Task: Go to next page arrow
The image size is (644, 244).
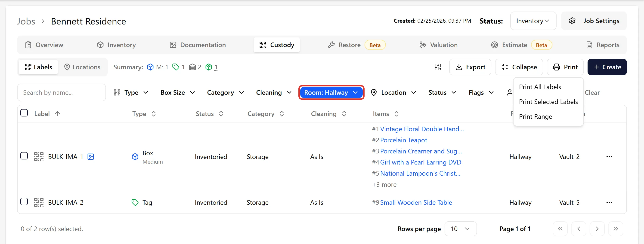Action: click(597, 229)
